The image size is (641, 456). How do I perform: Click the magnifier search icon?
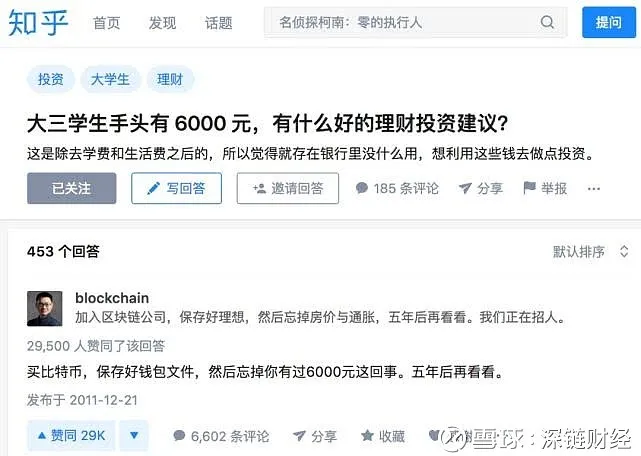(x=547, y=22)
